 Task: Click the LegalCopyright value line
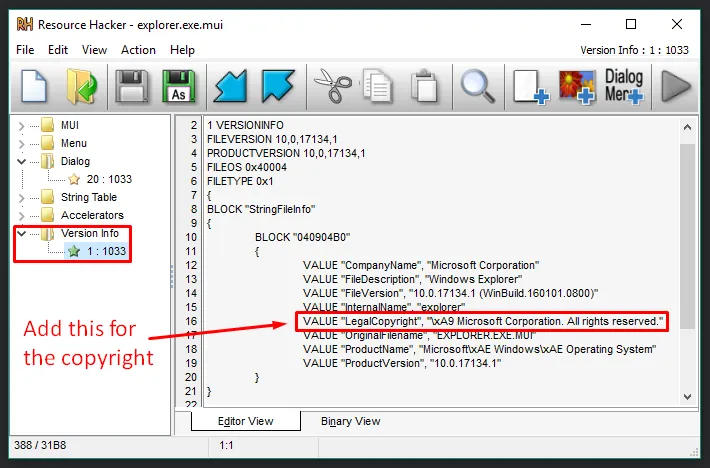pyautogui.click(x=483, y=322)
